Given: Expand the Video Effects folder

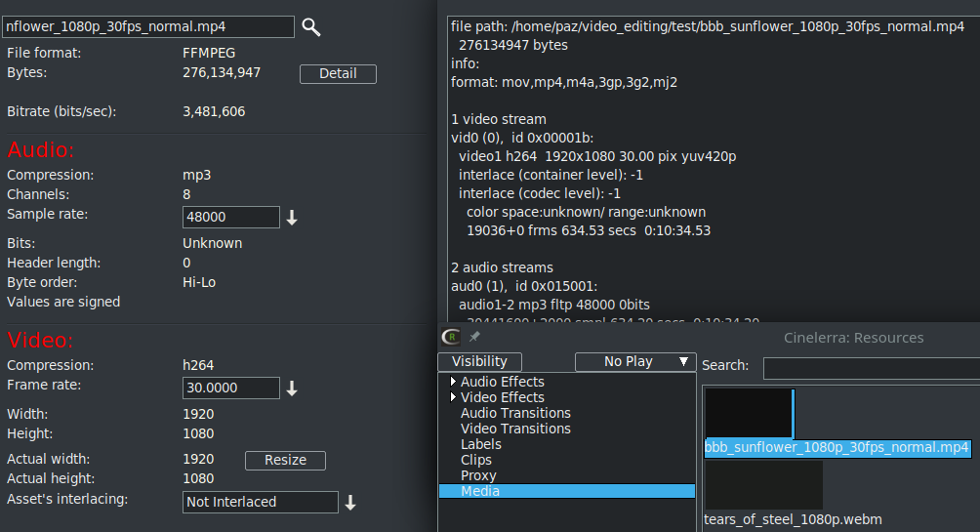Looking at the screenshot, I should 453,397.
